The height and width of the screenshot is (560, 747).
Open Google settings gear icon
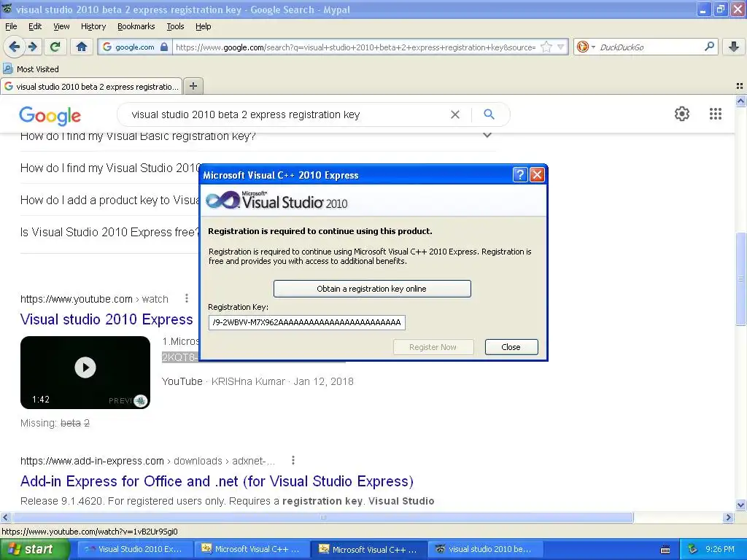point(682,114)
